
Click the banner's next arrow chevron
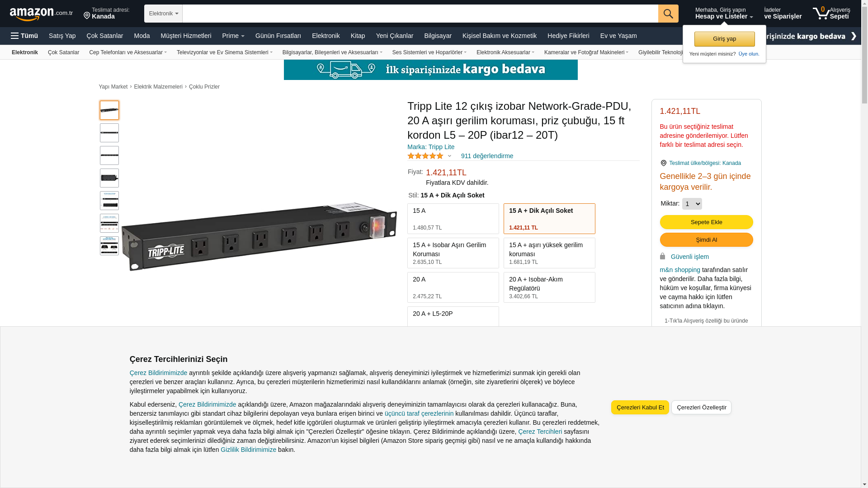click(854, 36)
